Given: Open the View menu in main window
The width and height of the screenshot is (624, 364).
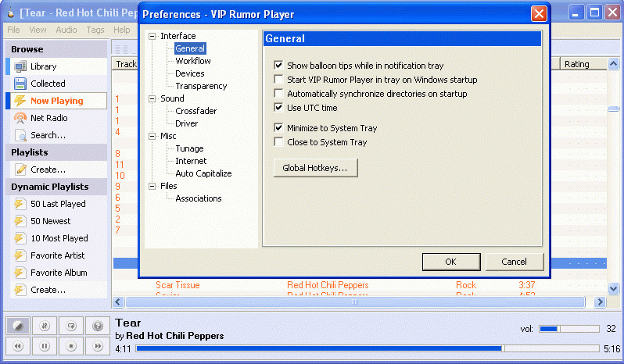Looking at the screenshot, I should (38, 30).
